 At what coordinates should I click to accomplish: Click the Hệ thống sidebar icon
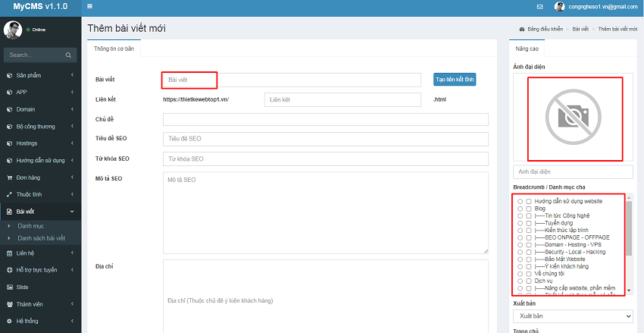9,321
